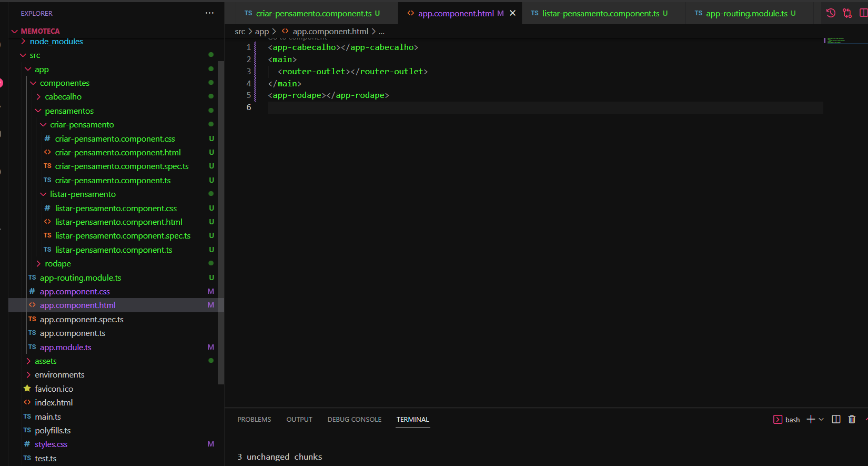The image size is (868, 466).
Task: Open listar-pensamento.component.html file
Action: tap(118, 222)
